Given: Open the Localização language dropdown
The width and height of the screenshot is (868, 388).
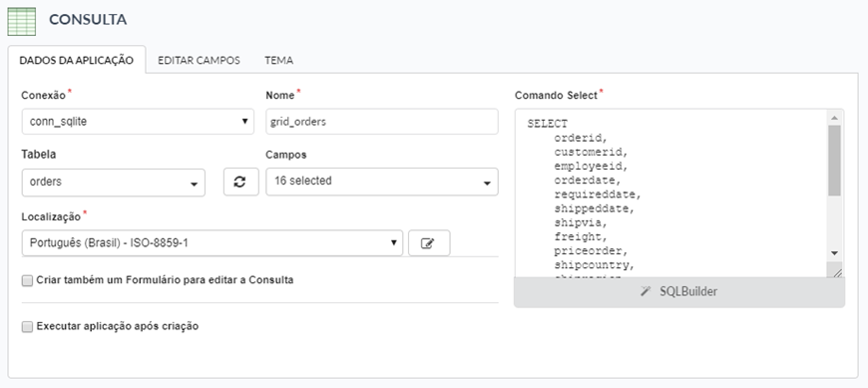Looking at the screenshot, I should click(213, 243).
